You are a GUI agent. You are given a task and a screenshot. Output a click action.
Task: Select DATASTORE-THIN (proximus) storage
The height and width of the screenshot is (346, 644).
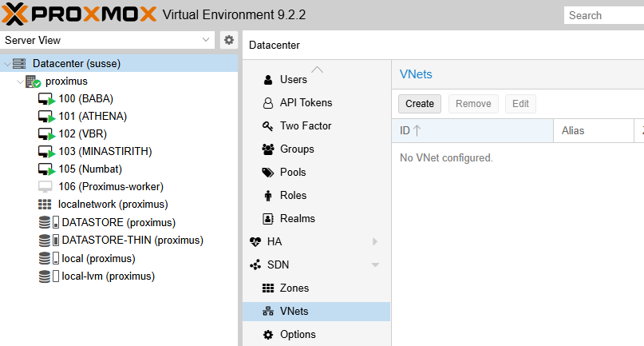(x=132, y=241)
